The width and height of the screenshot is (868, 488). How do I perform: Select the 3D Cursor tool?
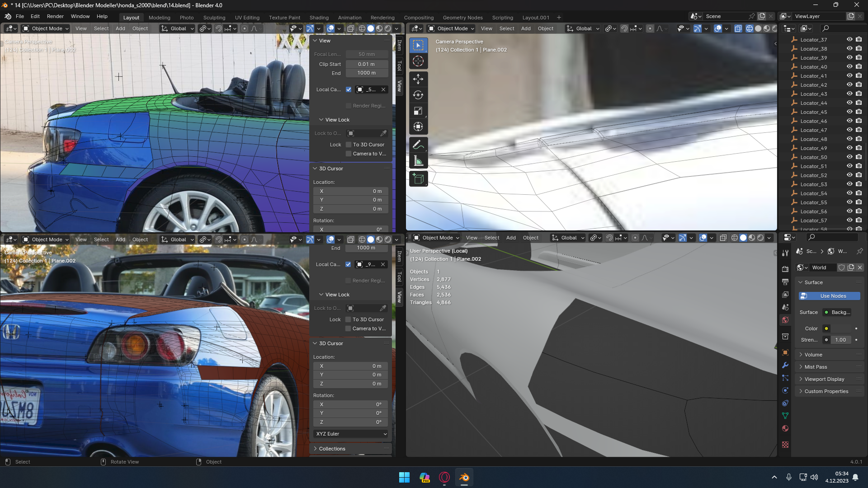[x=418, y=61]
